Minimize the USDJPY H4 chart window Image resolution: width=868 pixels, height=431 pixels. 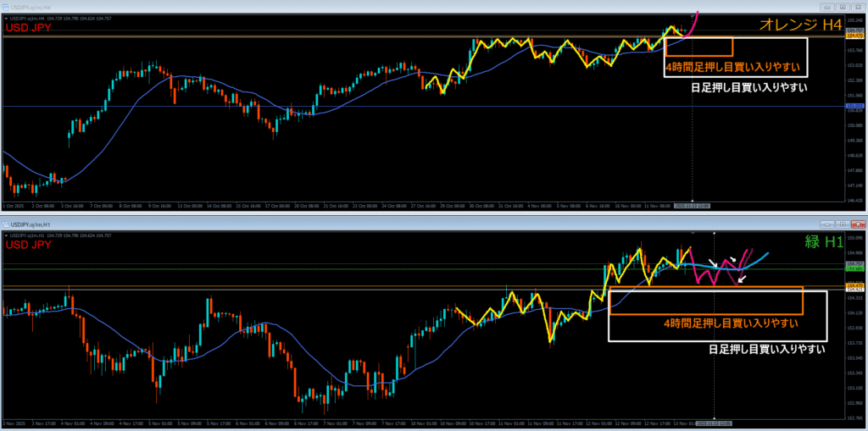[827, 8]
